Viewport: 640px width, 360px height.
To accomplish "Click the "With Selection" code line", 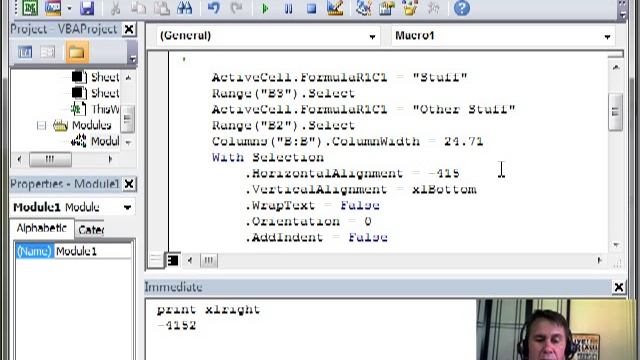I will [268, 157].
